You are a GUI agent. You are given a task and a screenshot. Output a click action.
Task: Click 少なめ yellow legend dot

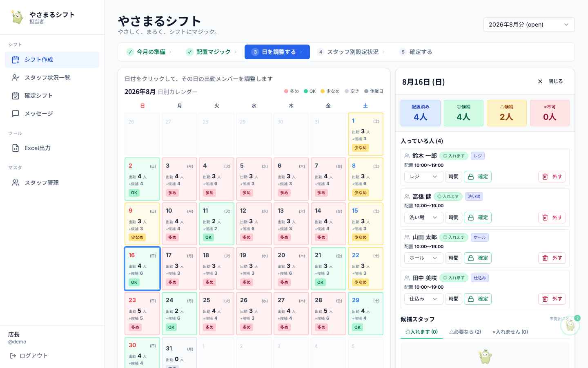click(x=323, y=91)
